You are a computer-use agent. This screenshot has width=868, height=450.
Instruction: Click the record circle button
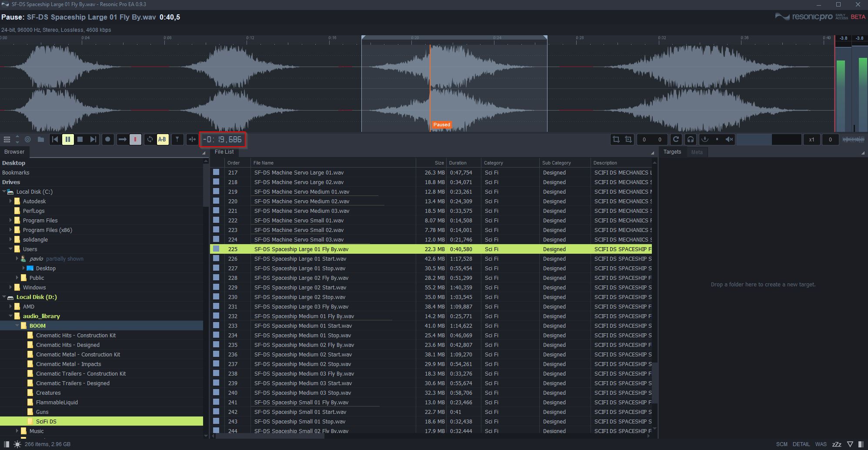108,139
